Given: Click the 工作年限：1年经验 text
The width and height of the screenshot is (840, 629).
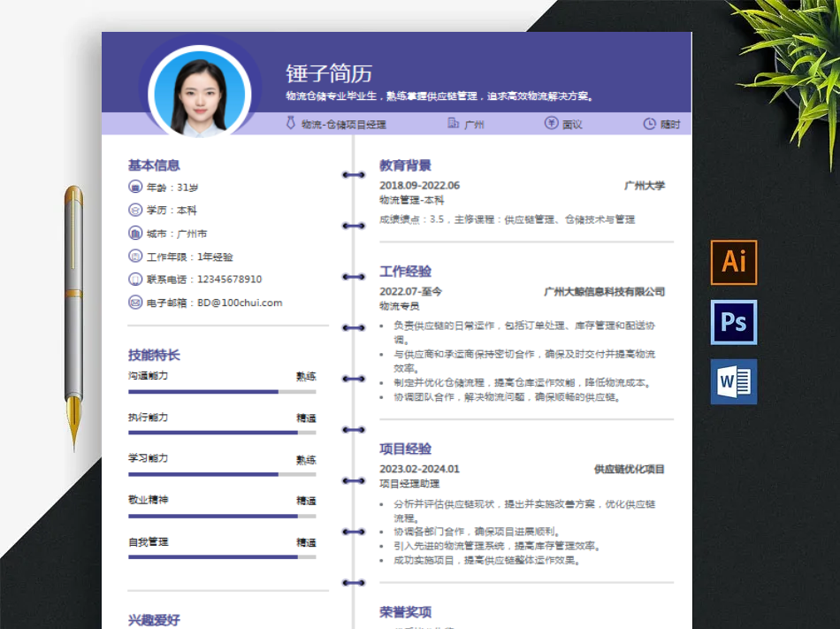Looking at the screenshot, I should (189, 257).
